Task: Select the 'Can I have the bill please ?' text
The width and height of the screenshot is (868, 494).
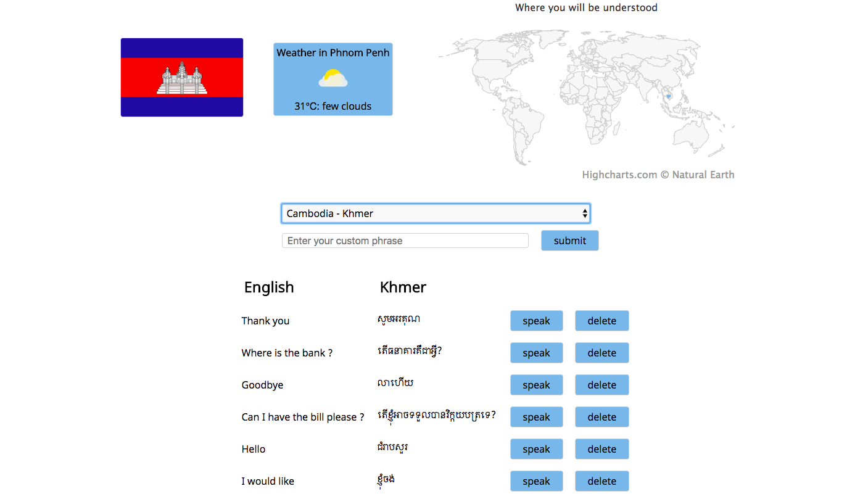Action: 303,417
